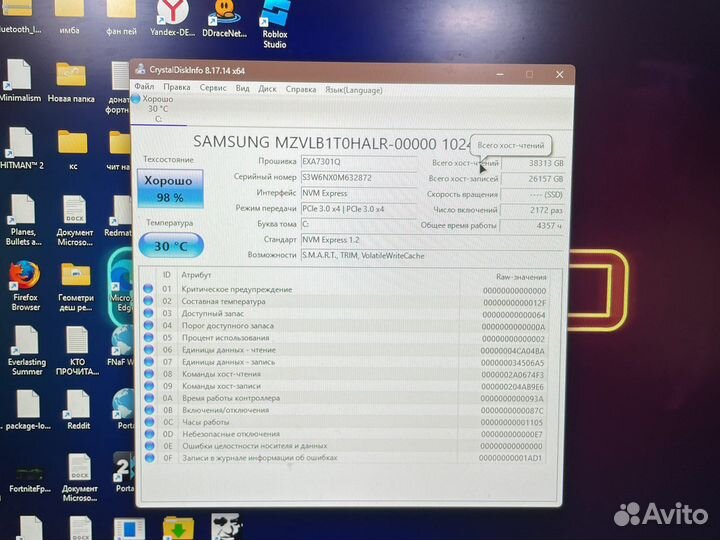This screenshot has width=720, height=540.
Task: Select the Процент использования row
Action: coord(344,338)
